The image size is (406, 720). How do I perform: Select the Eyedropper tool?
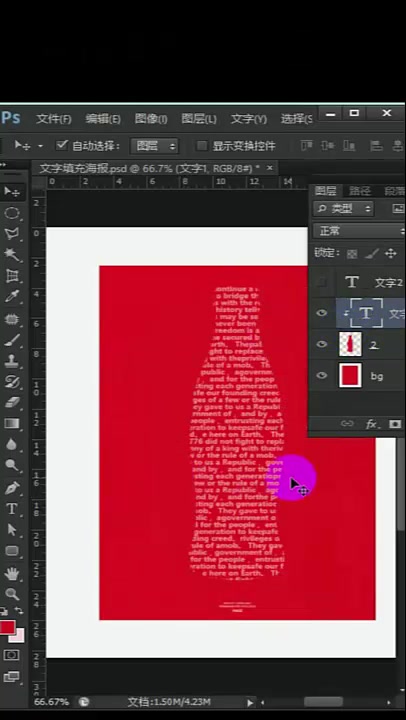pyautogui.click(x=11, y=297)
